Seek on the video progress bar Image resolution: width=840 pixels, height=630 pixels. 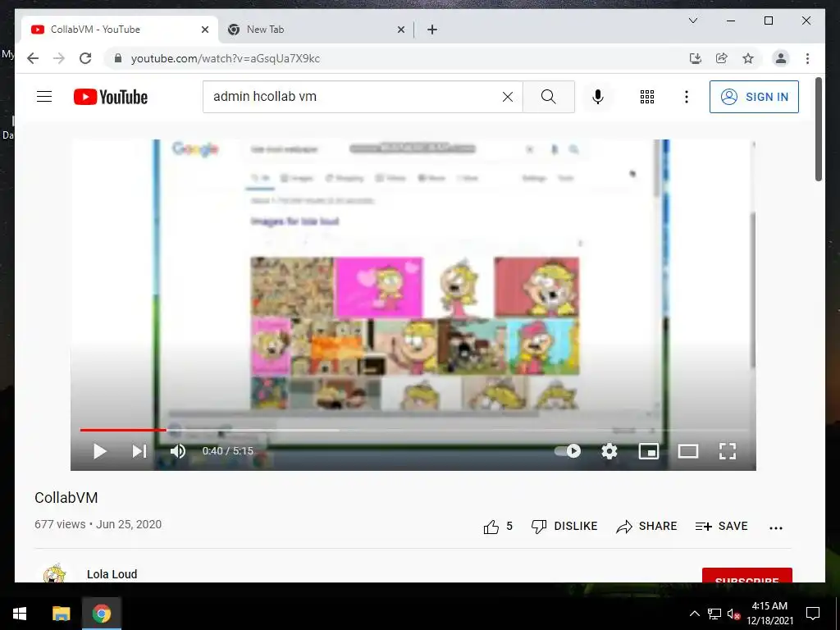(x=413, y=430)
